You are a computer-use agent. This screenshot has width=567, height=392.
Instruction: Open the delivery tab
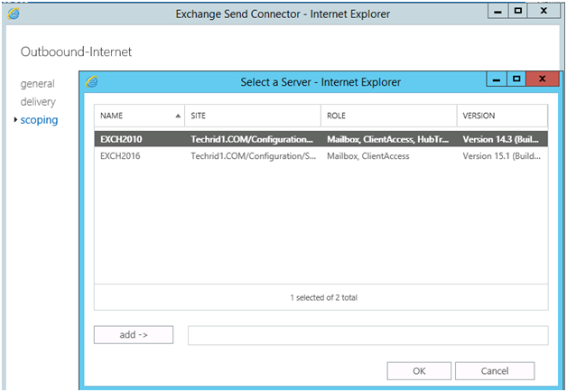pos(38,102)
